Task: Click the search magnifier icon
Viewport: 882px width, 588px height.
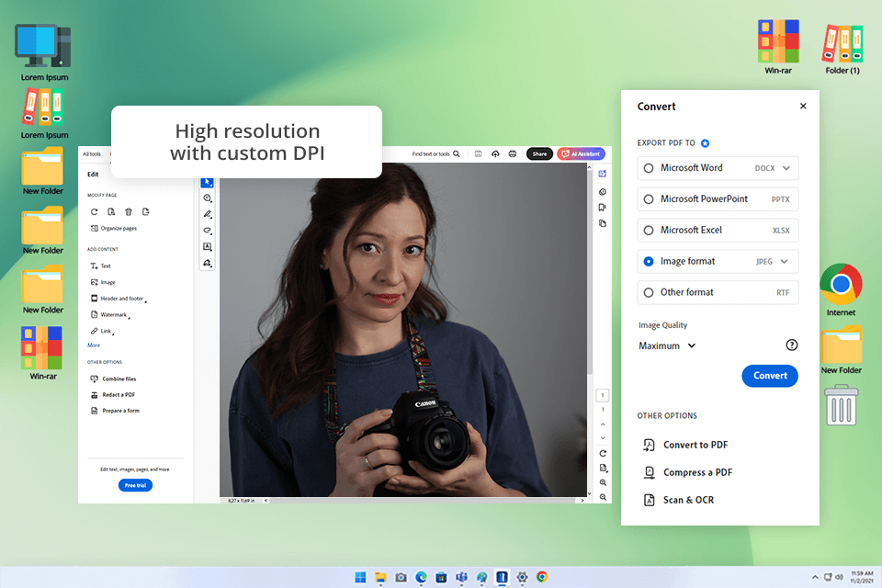Action: click(456, 153)
